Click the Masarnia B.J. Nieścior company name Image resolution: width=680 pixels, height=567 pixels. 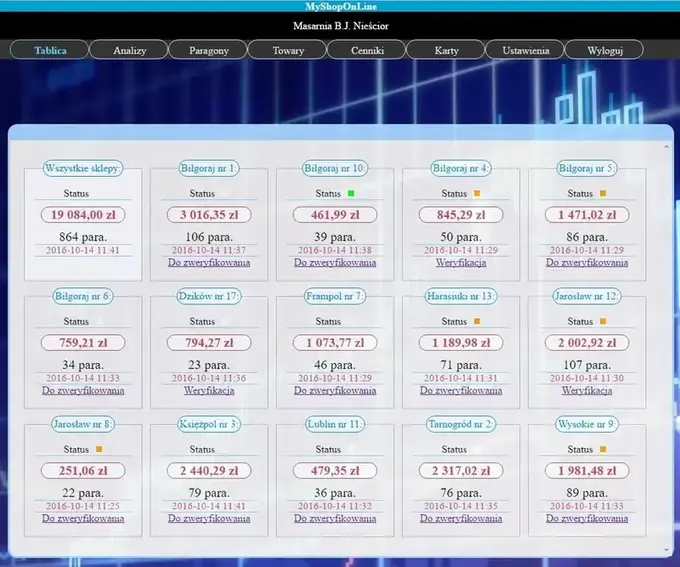click(x=341, y=26)
